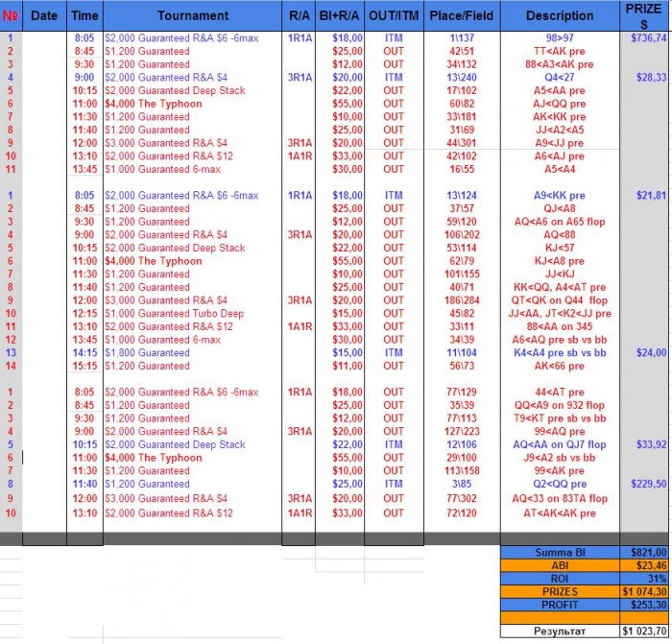The height and width of the screenshot is (644, 672).
Task: Select the $1 074,30 prizes total
Action: click(644, 592)
